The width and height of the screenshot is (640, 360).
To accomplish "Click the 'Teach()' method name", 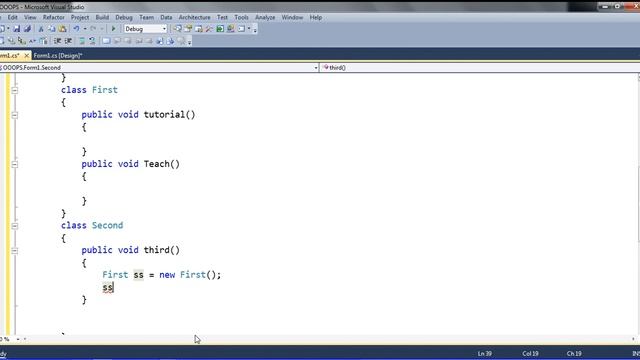I will point(162,164).
